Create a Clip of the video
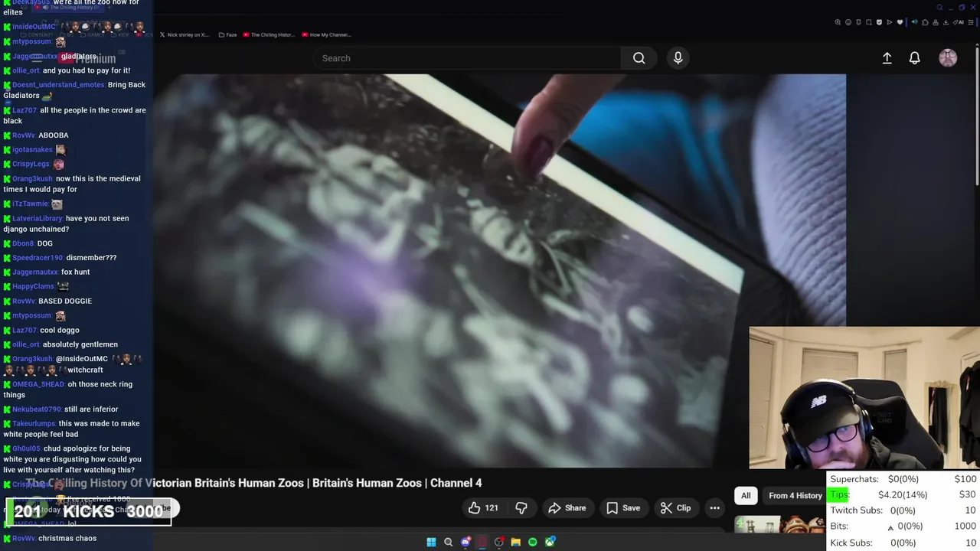 [x=675, y=508]
